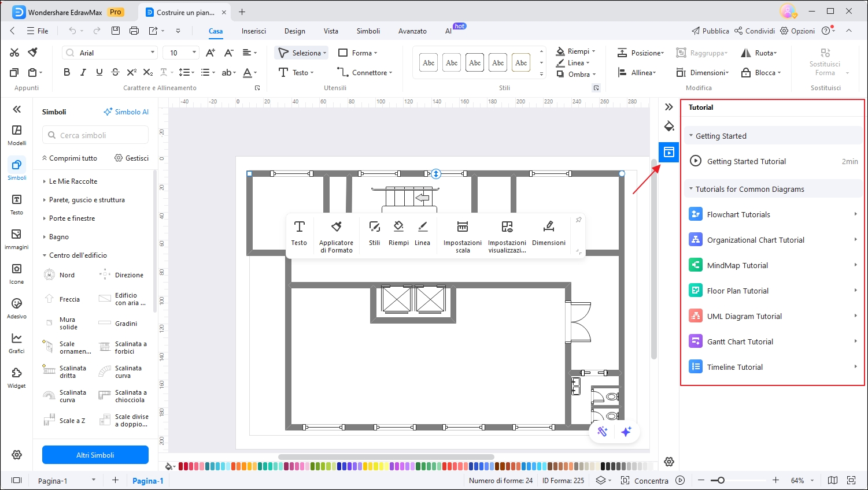Open Floor Plan Tutorial link

click(737, 291)
